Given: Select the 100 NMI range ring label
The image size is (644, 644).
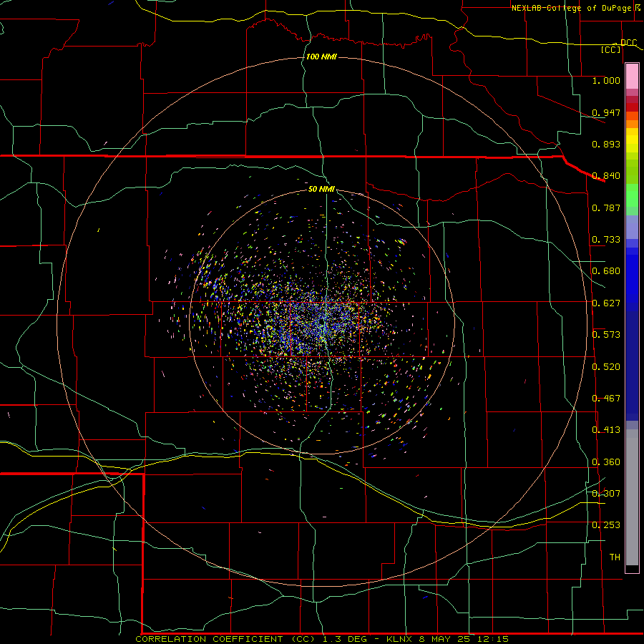Looking at the screenshot, I should pyautogui.click(x=321, y=57).
